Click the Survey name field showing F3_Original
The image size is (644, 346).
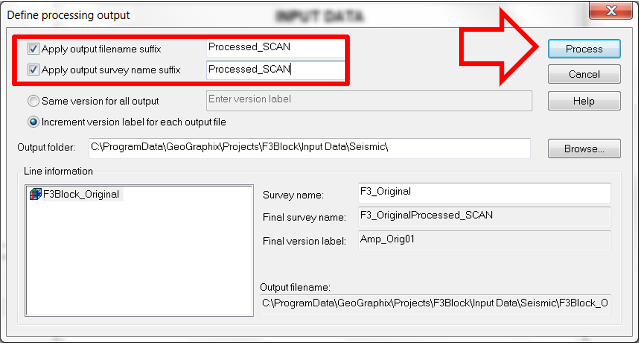(485, 193)
